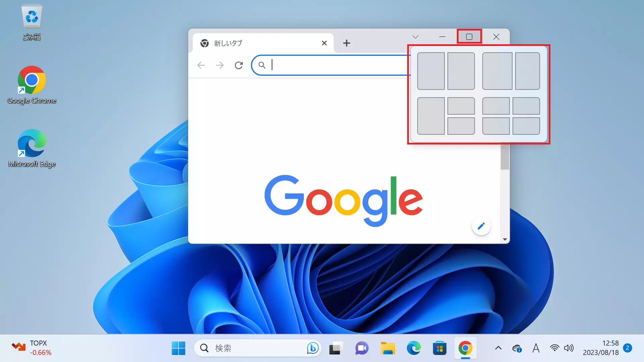Click the taskbar 検索 search box

257,348
